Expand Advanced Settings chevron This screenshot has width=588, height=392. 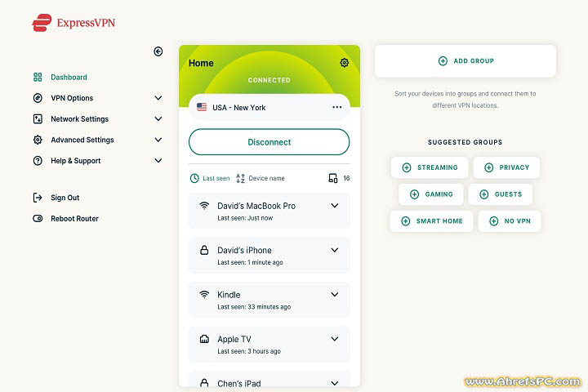click(x=158, y=140)
